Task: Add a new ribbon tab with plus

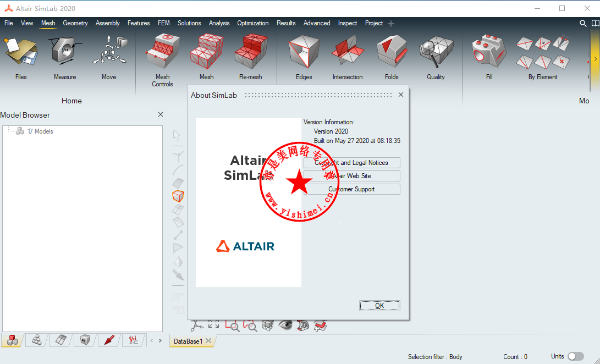Action: (x=390, y=24)
